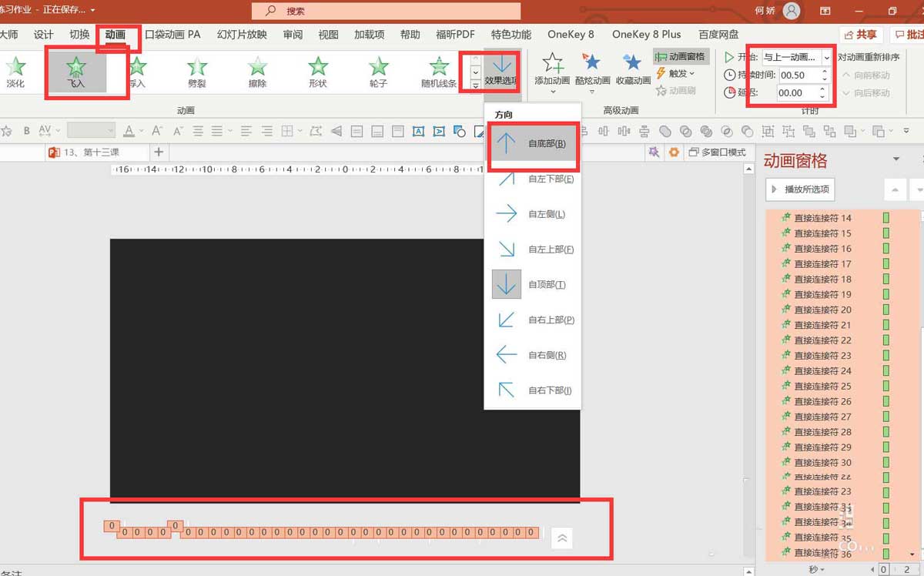Choose 自顶部 (From Top) direction
Viewport: 924px width, 576px height.
coord(533,285)
